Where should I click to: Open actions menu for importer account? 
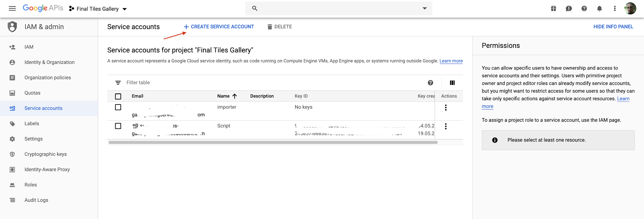446,108
